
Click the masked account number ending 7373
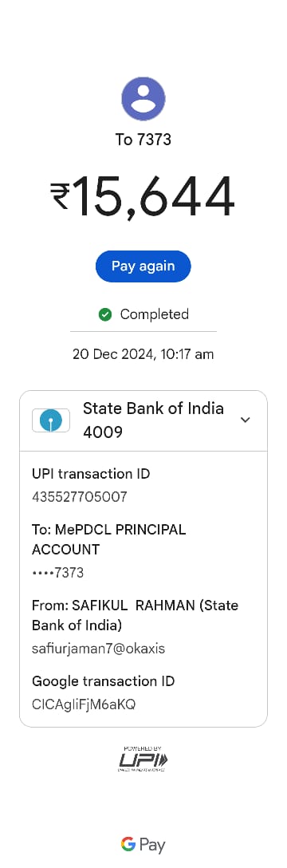click(58, 572)
